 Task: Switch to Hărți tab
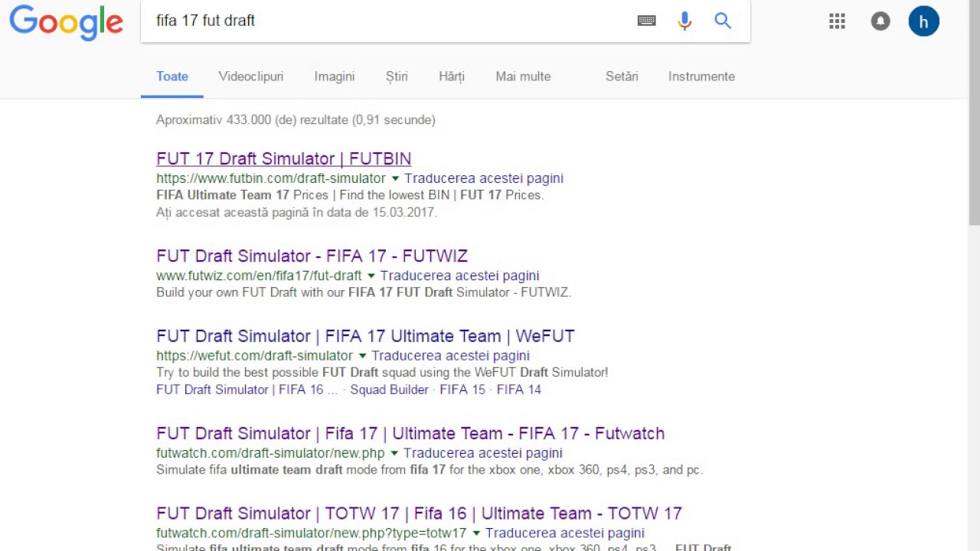click(452, 77)
